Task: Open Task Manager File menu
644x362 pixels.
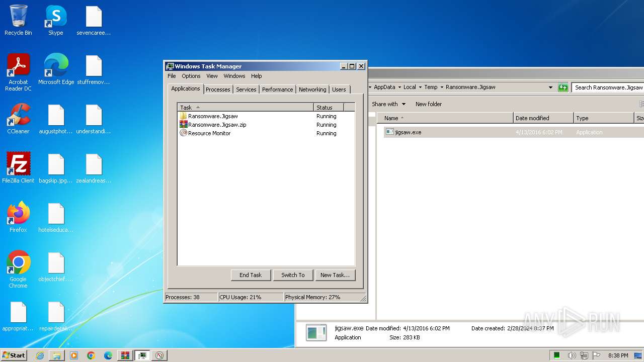Action: [x=172, y=76]
